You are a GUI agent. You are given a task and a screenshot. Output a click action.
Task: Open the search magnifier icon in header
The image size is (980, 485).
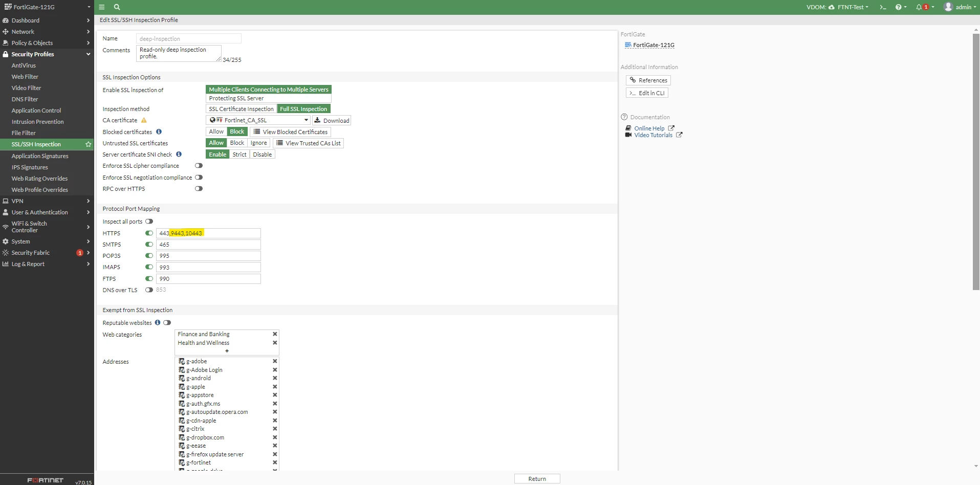[x=117, y=7]
